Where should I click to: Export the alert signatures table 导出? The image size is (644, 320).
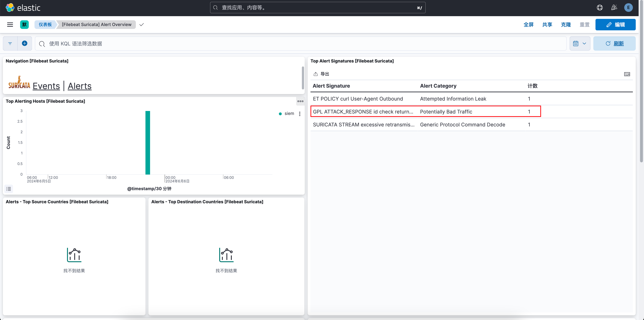[x=321, y=74]
